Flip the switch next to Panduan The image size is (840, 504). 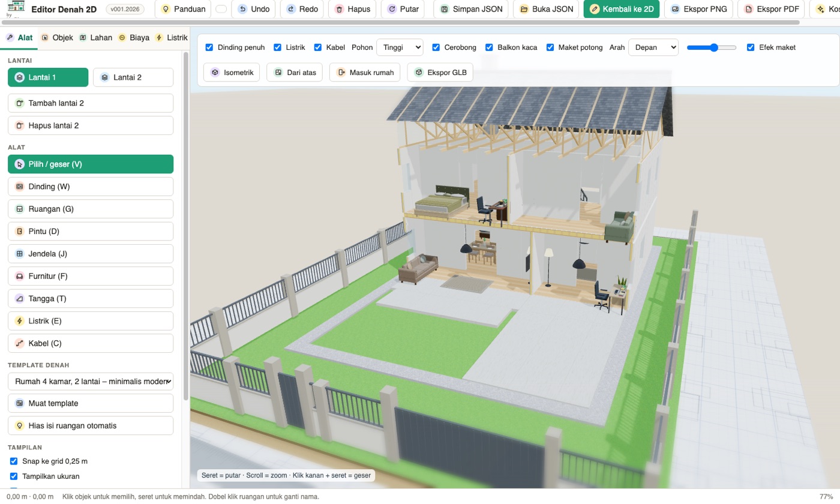click(x=221, y=9)
